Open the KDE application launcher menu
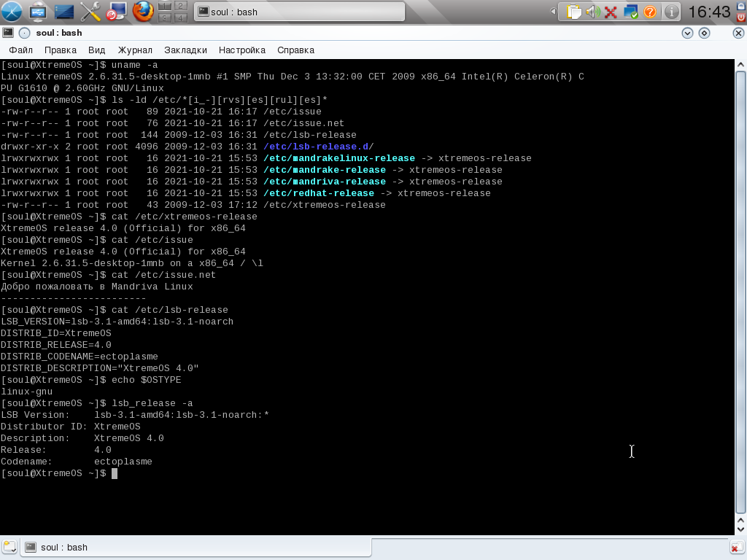Image resolution: width=747 pixels, height=560 pixels. coord(12,12)
